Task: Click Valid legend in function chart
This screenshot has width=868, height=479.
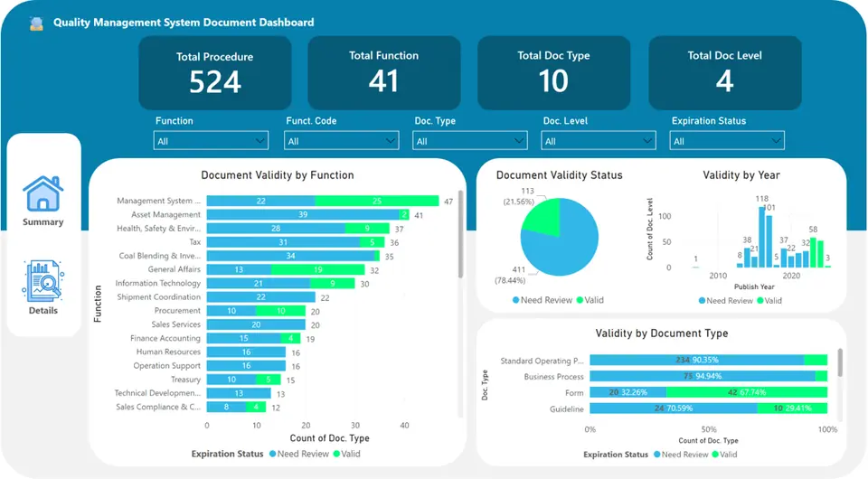Action: tap(346, 454)
